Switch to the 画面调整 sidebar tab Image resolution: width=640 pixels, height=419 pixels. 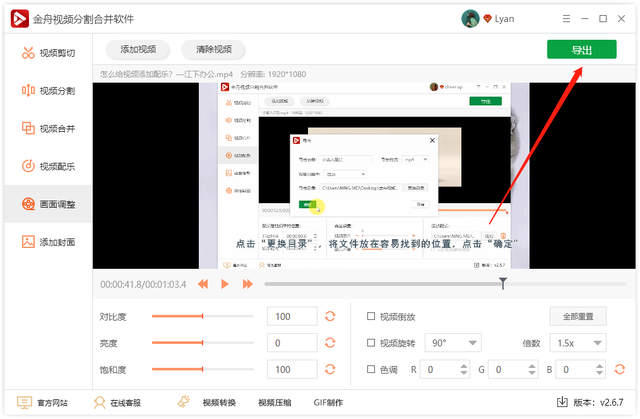click(48, 204)
